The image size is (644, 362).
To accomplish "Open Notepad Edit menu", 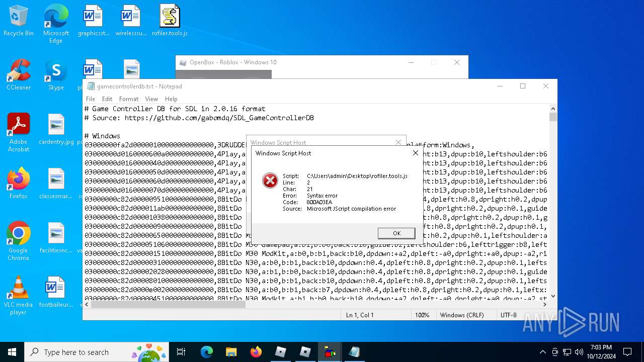I will pyautogui.click(x=107, y=99).
